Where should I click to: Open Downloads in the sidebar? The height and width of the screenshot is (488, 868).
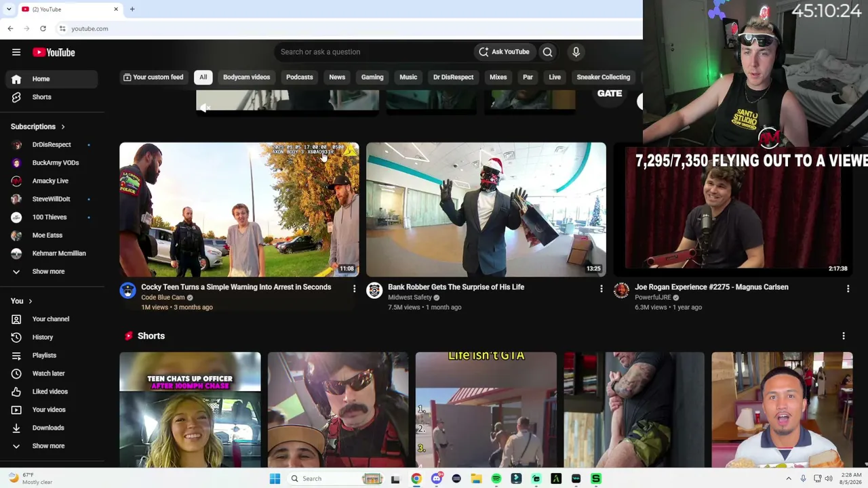[x=52, y=428]
